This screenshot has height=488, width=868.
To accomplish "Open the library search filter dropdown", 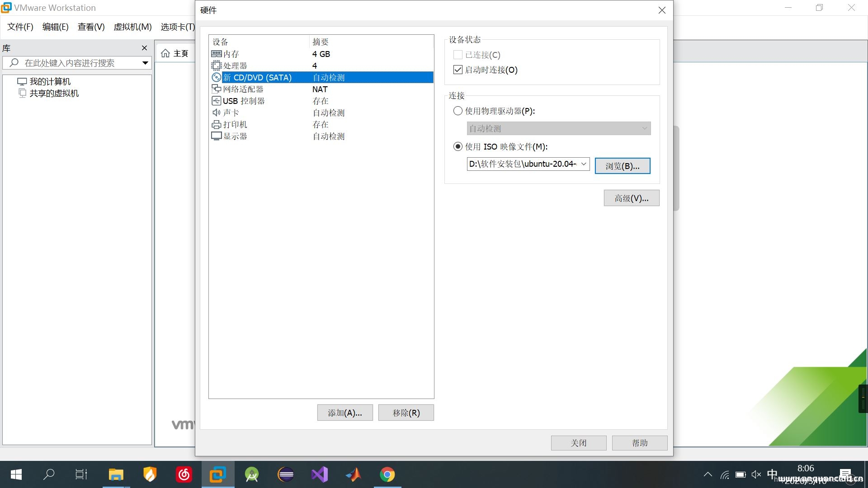I will (x=145, y=63).
